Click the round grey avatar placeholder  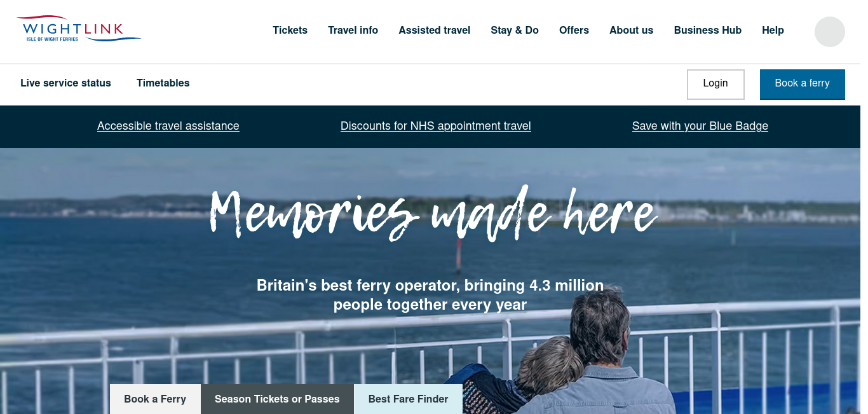coord(830,32)
